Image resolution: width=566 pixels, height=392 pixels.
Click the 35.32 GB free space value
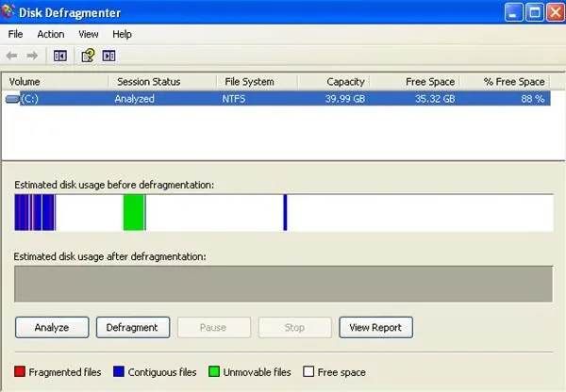[x=435, y=99]
